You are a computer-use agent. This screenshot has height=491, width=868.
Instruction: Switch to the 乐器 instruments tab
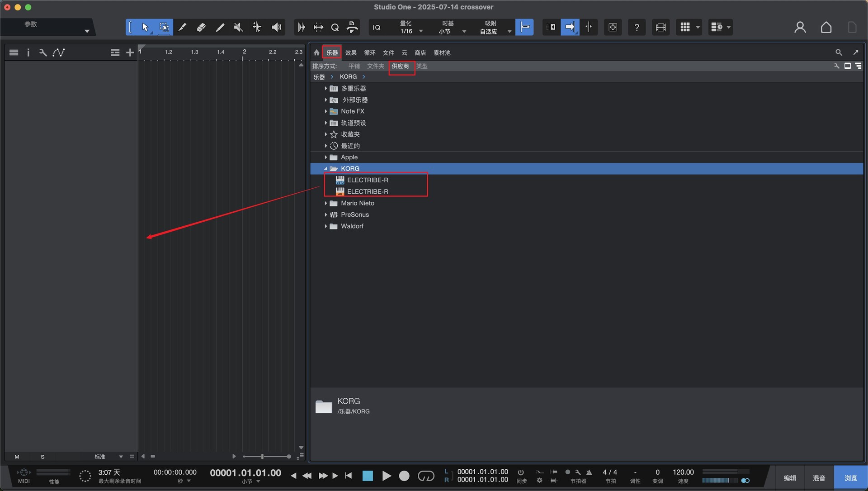coord(332,52)
